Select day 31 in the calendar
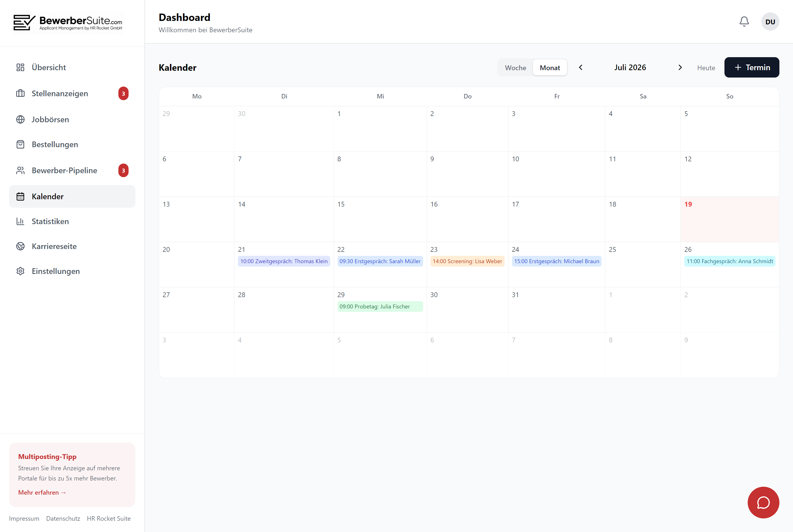The image size is (793, 532). (557, 310)
